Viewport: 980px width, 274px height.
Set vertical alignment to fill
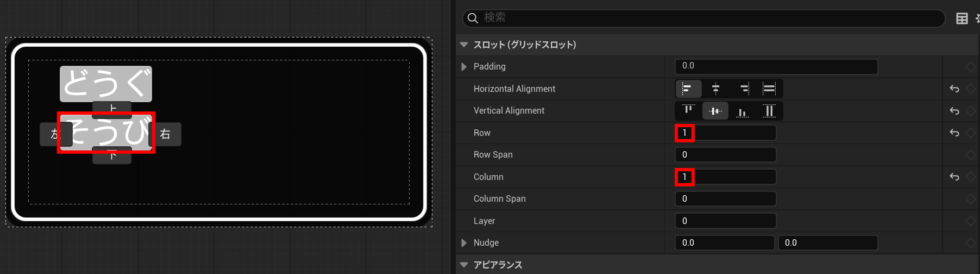point(769,111)
